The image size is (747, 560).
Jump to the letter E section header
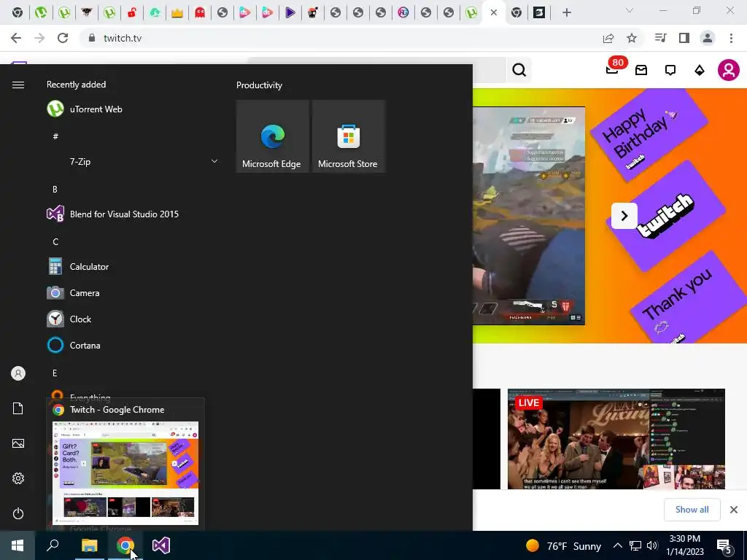click(x=55, y=373)
